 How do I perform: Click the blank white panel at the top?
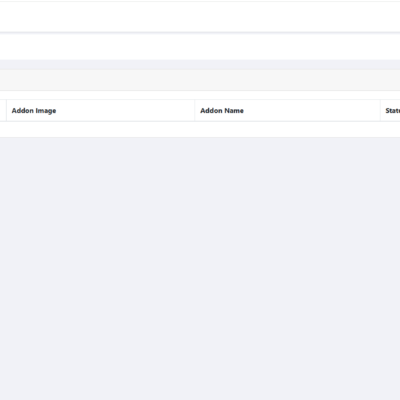click(200, 17)
